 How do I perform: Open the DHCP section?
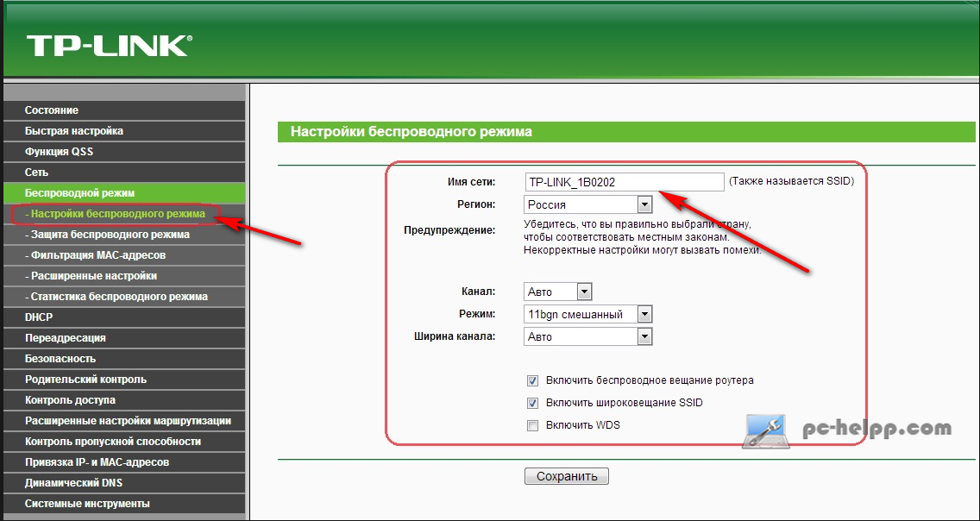124,317
